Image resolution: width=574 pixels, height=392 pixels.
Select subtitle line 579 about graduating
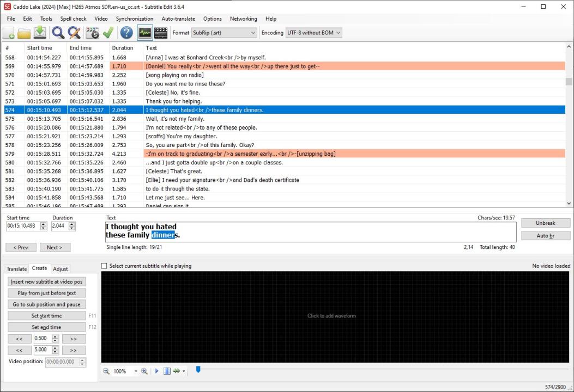click(240, 154)
